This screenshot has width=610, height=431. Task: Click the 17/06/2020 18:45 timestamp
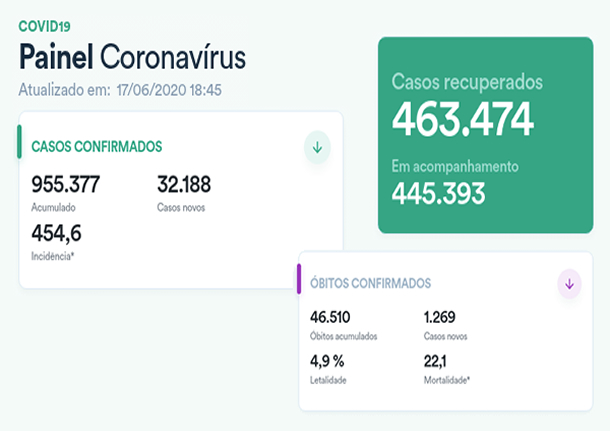[167, 90]
